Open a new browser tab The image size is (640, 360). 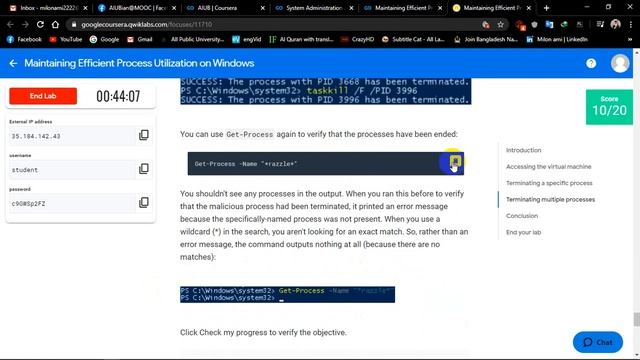(547, 8)
